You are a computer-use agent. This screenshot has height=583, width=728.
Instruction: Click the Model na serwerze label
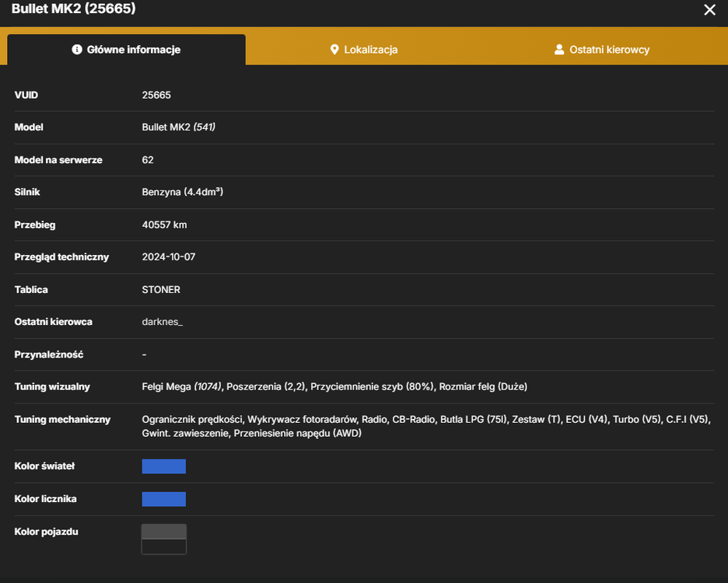pos(58,160)
